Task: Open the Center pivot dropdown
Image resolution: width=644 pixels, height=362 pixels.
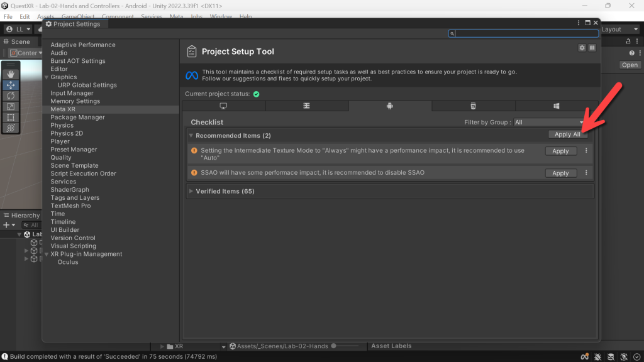Action: [x=26, y=53]
